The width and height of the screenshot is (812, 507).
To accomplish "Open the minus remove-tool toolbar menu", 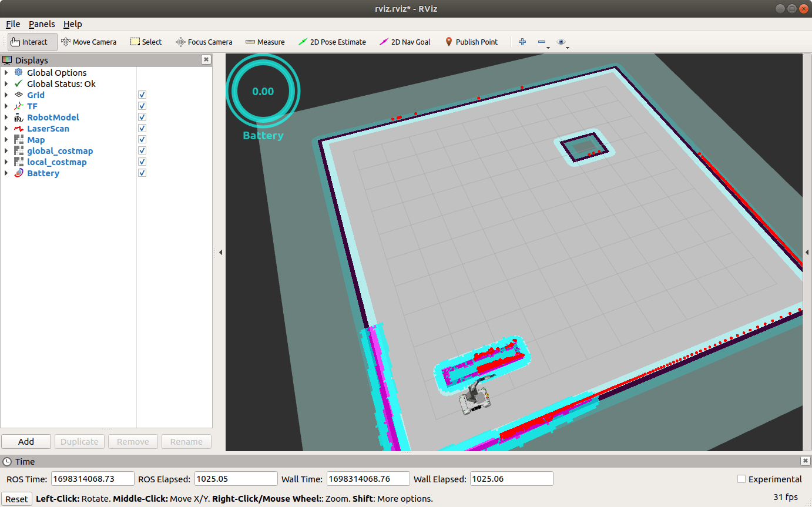I will click(543, 42).
